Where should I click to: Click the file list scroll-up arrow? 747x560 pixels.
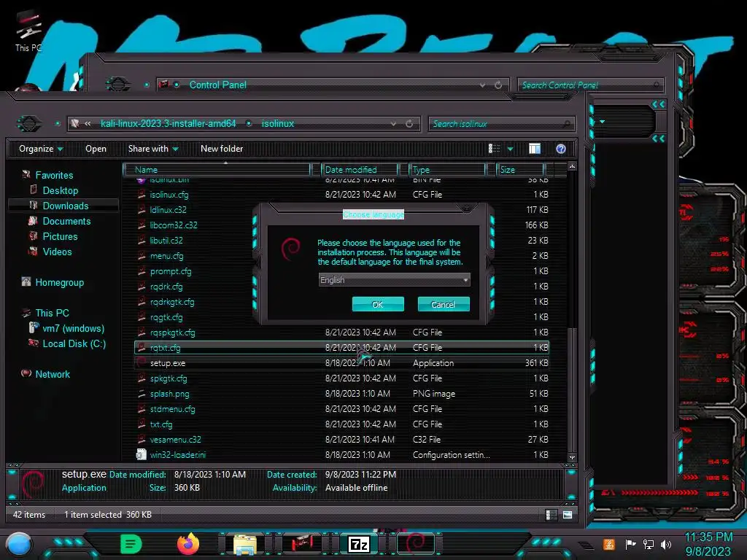[x=572, y=166]
